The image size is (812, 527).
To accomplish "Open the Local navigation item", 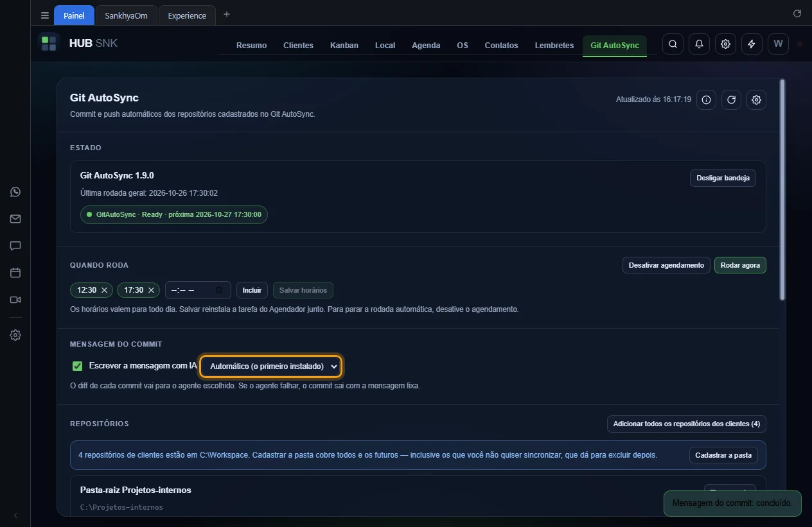I will pyautogui.click(x=385, y=46).
